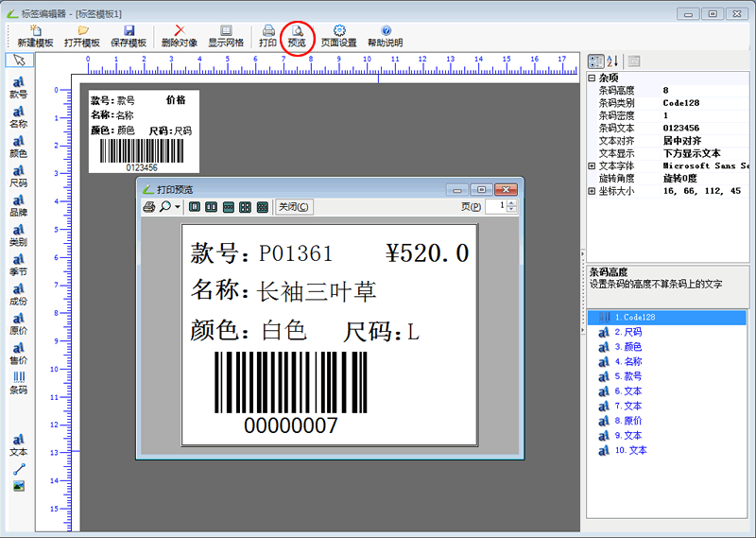The height and width of the screenshot is (538, 756).
Task: Show one page in 打印预览
Action: click(195, 207)
